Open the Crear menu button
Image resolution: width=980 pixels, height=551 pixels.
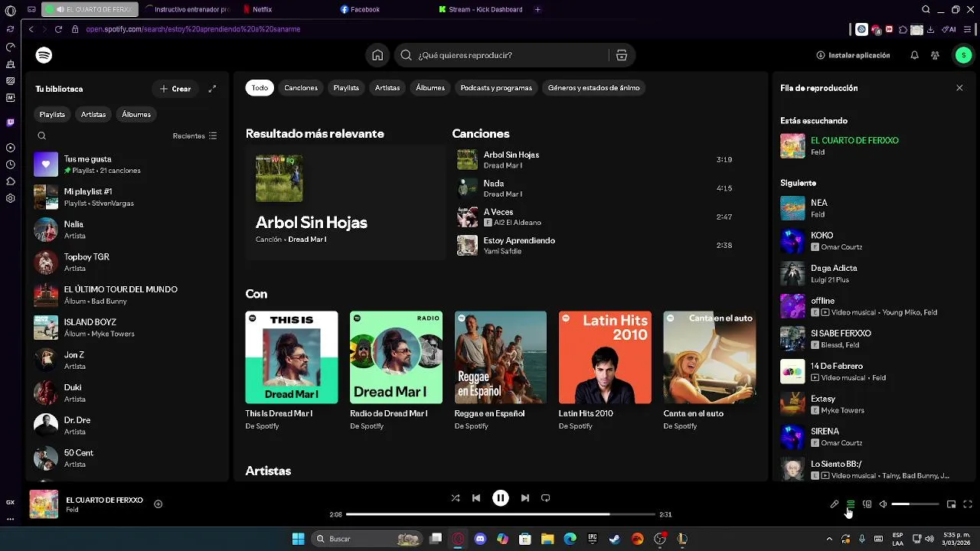pos(175,89)
